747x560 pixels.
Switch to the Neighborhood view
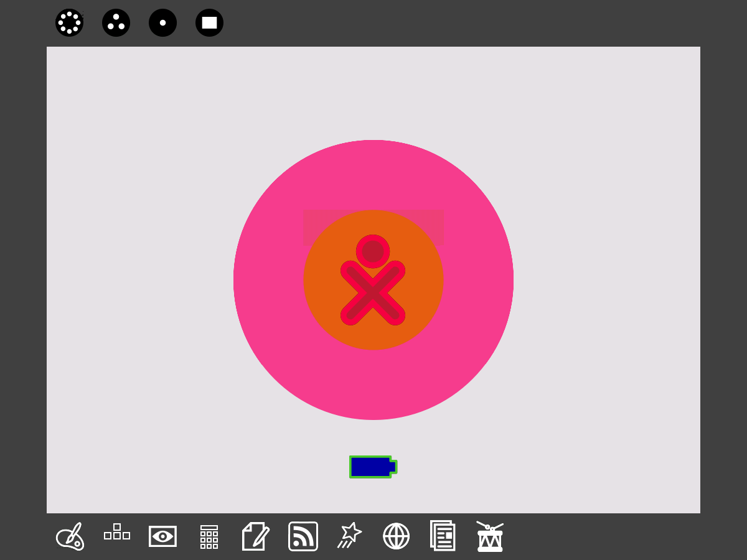[x=69, y=22]
